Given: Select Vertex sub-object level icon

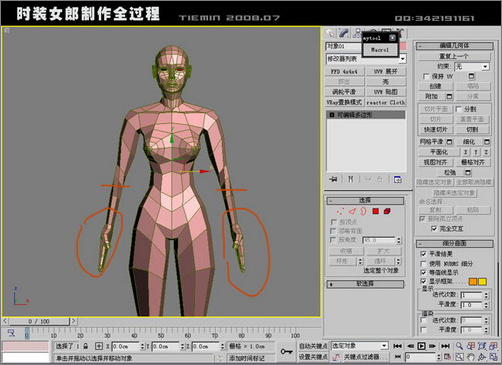Looking at the screenshot, I should pyautogui.click(x=340, y=211).
